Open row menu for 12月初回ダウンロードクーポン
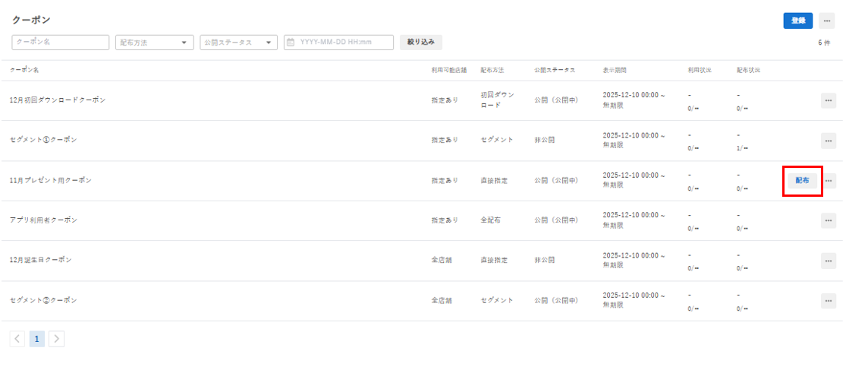Image resolution: width=868 pixels, height=370 pixels. pyautogui.click(x=828, y=100)
